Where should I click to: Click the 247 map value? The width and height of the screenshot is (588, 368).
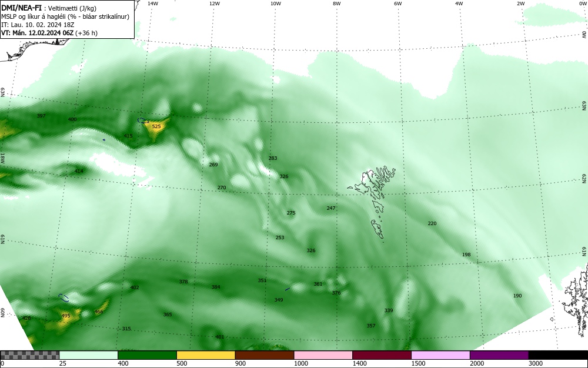point(331,208)
